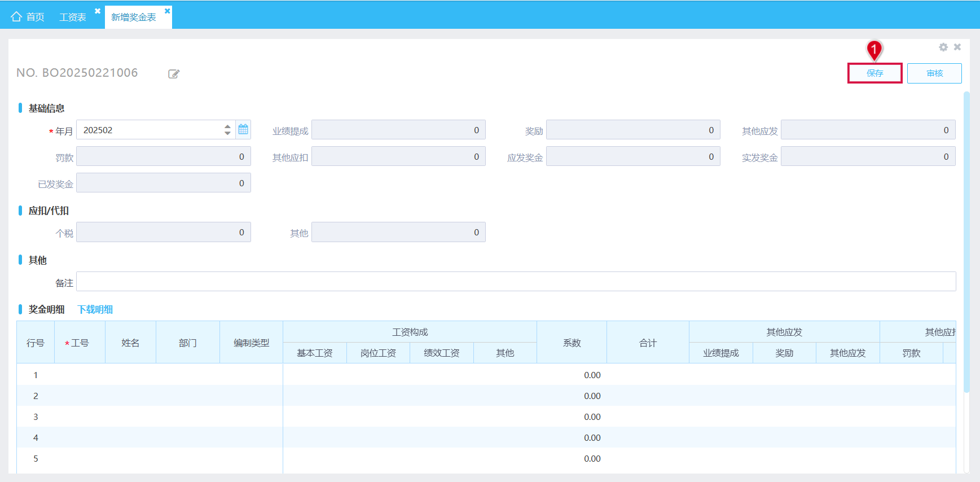Click the 基本工资 column header

pos(315,353)
